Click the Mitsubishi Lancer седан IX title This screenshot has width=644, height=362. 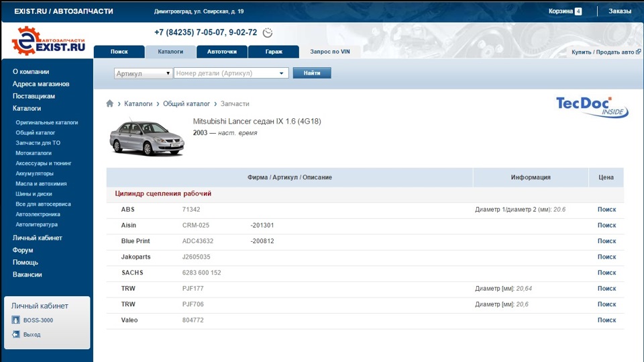tap(257, 122)
